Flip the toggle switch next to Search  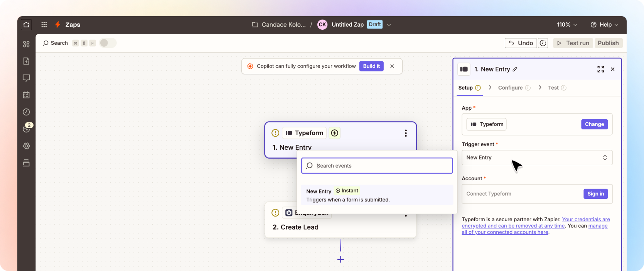coord(108,43)
